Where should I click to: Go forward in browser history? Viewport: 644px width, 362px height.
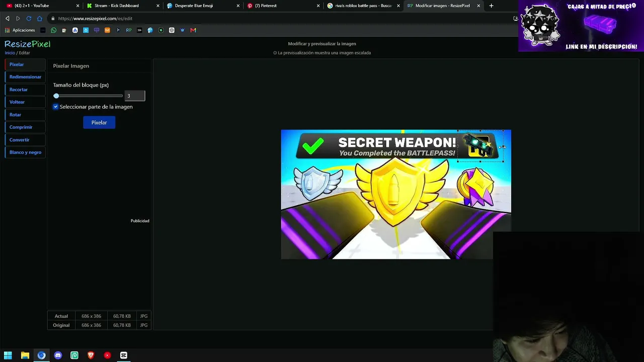[x=18, y=19]
